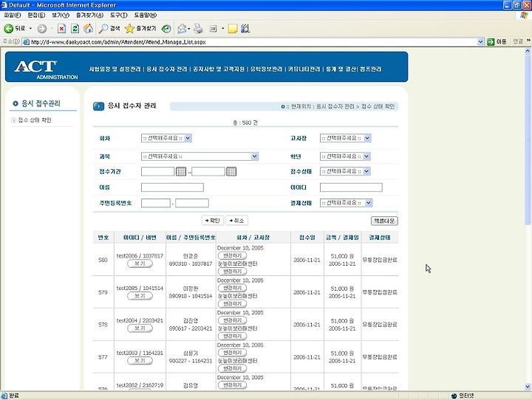This screenshot has height=400, width=532.
Task: Open the Mail button dropdown arrow
Action: [x=188, y=29]
